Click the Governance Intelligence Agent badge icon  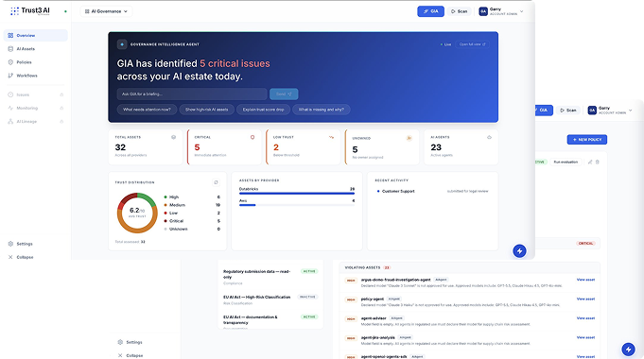(122, 44)
